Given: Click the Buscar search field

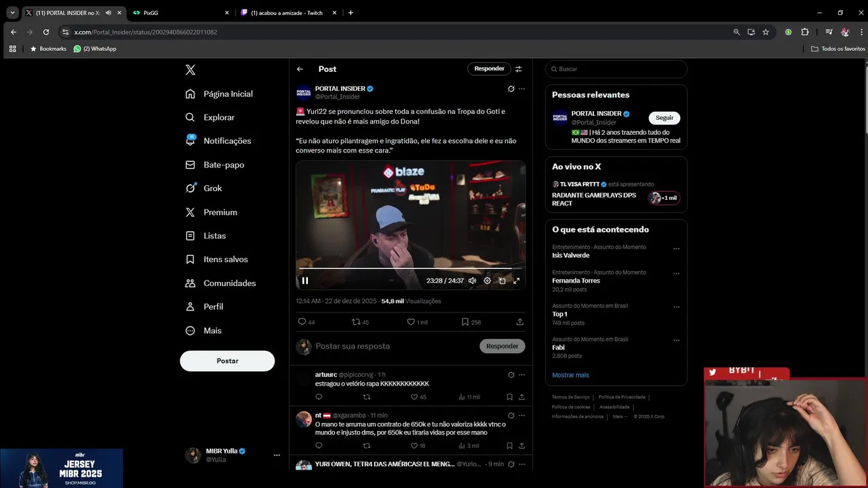Looking at the screenshot, I should (616, 69).
